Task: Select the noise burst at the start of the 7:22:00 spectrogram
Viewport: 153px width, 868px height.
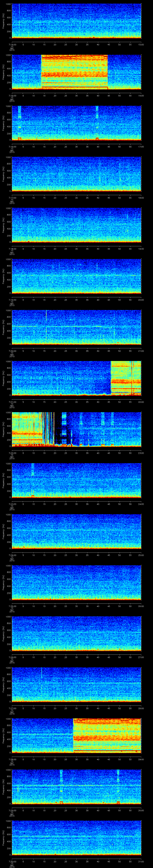Action: point(27,429)
